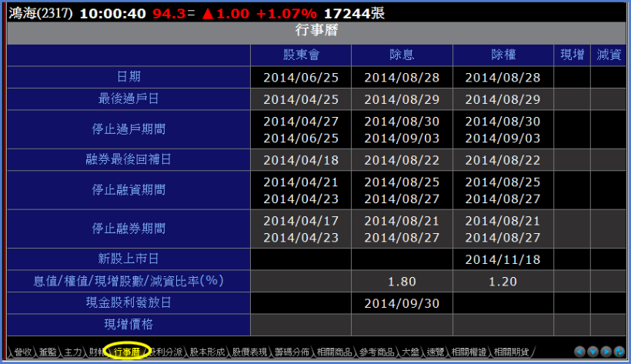Screen dimensions: 631x364
Task: Switch to the 財報 tab
Action: [97, 352]
